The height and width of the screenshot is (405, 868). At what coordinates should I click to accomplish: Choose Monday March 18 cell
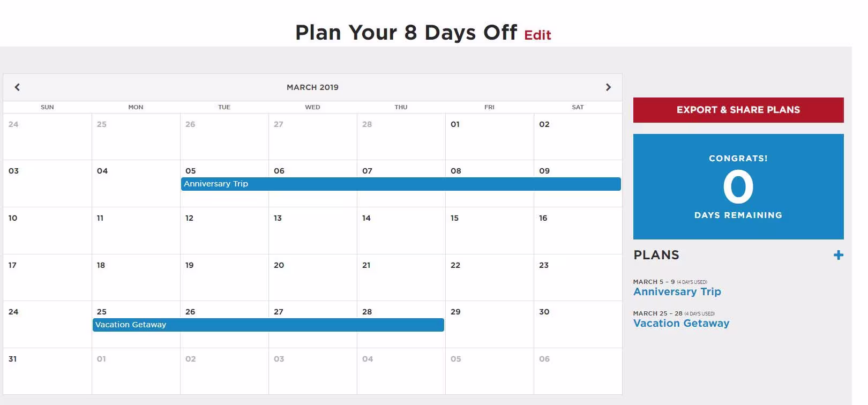point(136,277)
